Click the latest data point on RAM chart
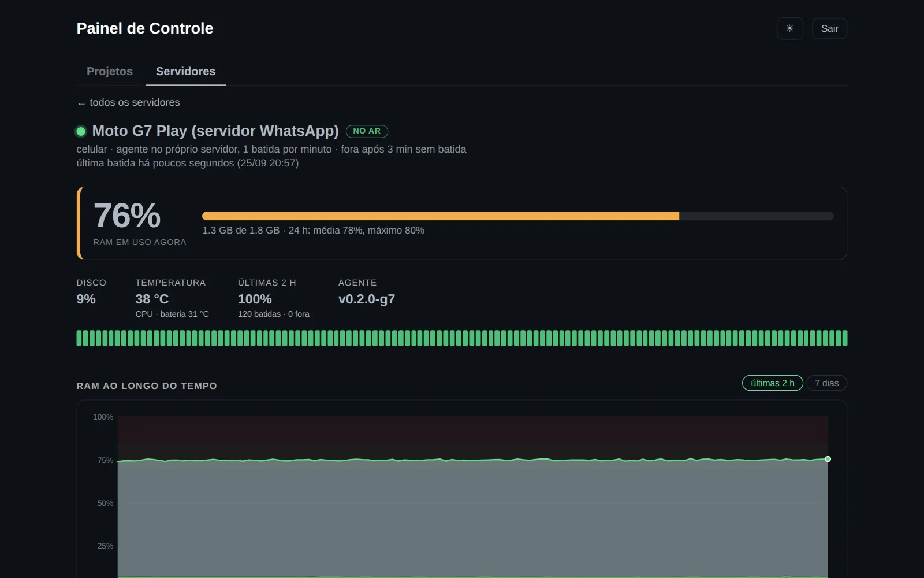 coord(828,459)
